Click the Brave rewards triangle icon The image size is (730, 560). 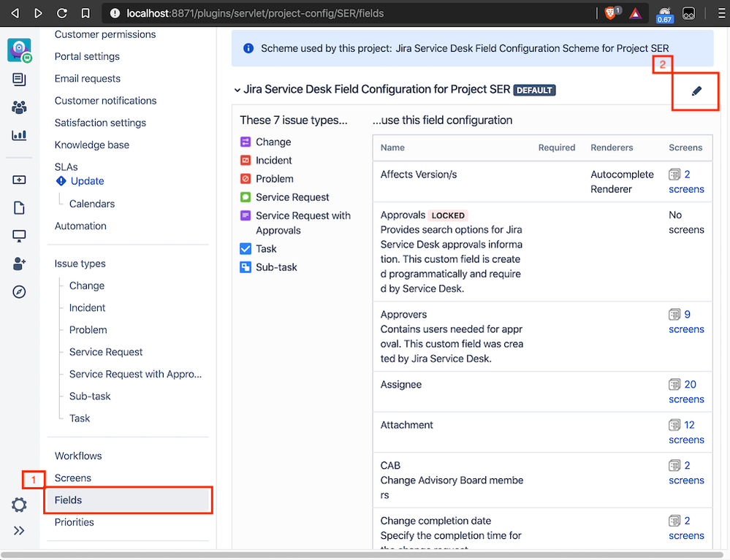[x=636, y=13]
